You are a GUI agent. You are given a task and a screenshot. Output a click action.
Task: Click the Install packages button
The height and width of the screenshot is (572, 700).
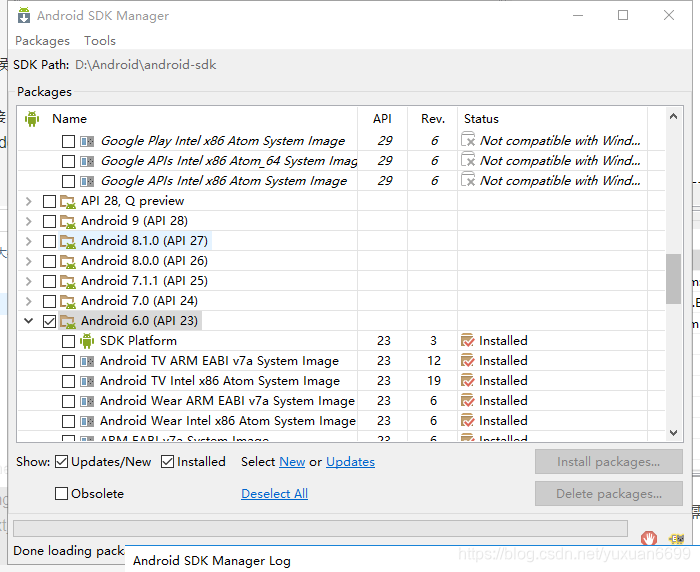(x=608, y=462)
